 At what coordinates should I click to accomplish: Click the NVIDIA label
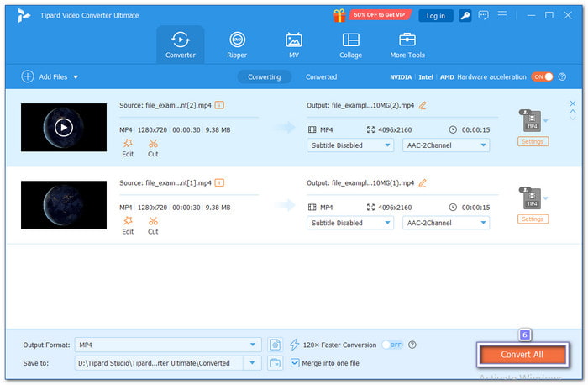pos(401,77)
